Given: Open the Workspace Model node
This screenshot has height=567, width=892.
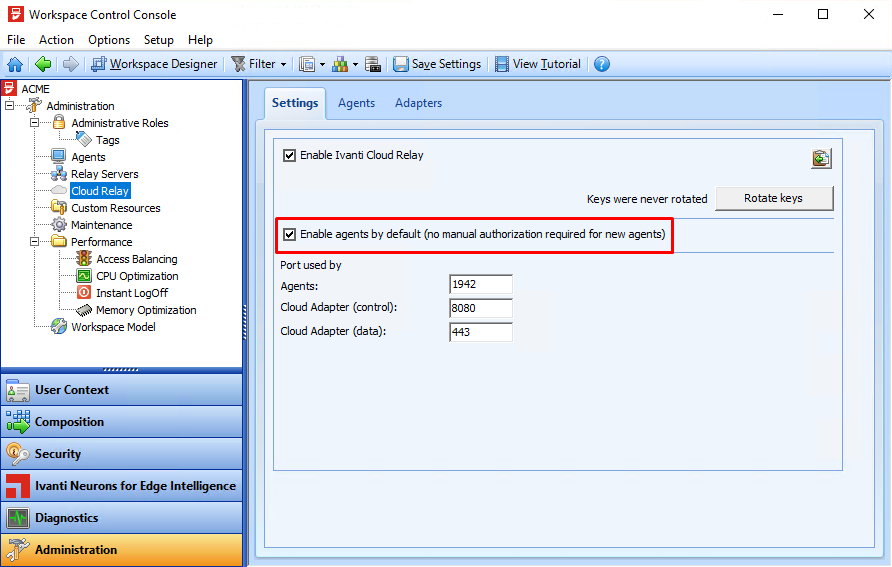Looking at the screenshot, I should click(x=113, y=327).
